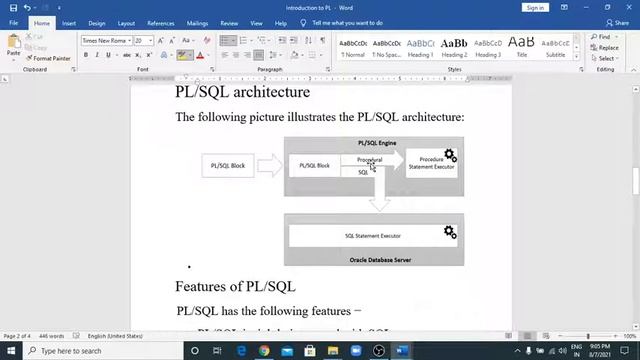This screenshot has width=640, height=360.
Task: Switch to the Review tab
Action: (x=229, y=23)
